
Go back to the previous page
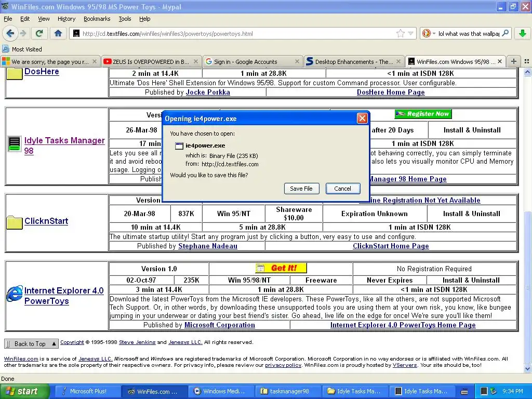tap(10, 33)
